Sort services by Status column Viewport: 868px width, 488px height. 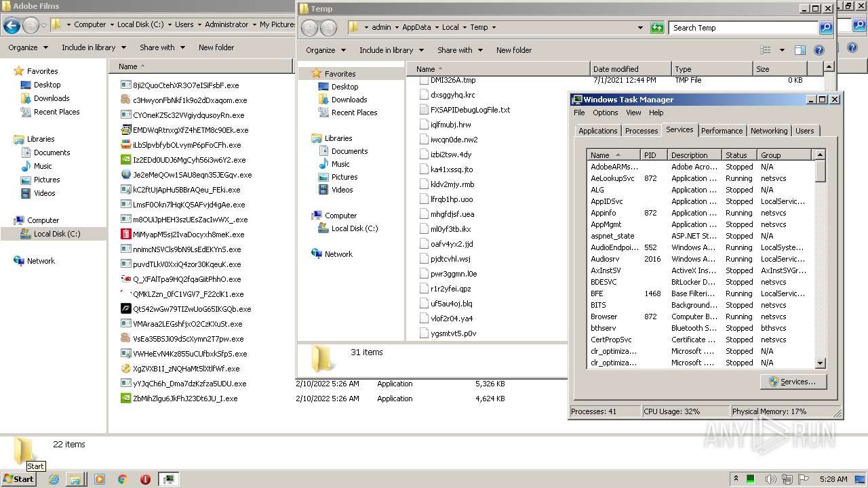pyautogui.click(x=739, y=155)
